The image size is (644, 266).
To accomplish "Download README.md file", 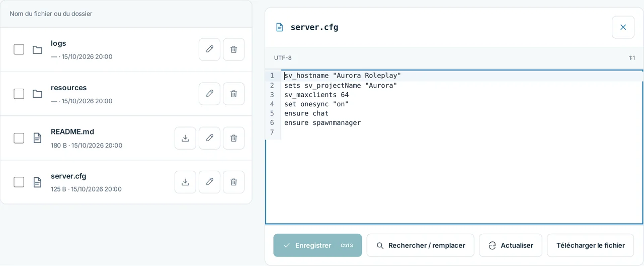I will [x=185, y=138].
